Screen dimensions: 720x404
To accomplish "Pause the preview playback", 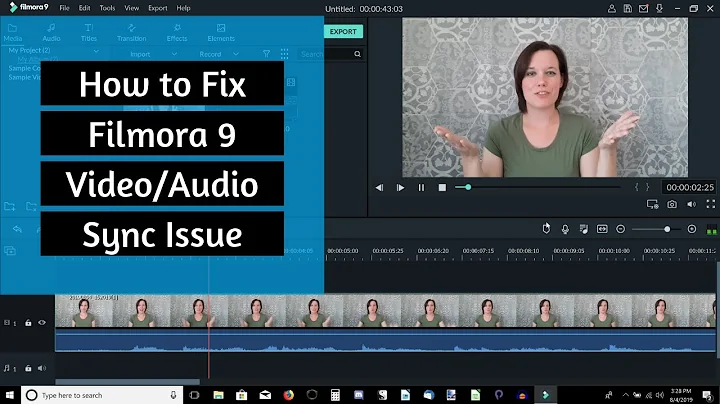I will [421, 187].
